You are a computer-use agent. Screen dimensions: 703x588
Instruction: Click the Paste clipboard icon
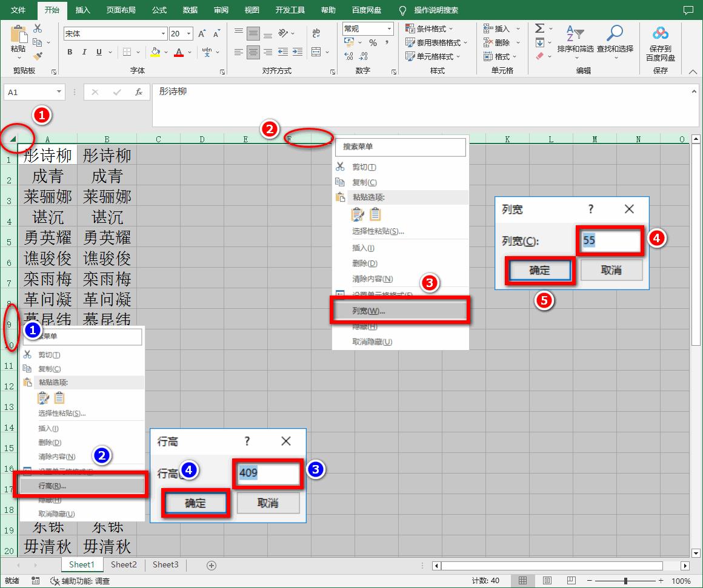coord(18,34)
